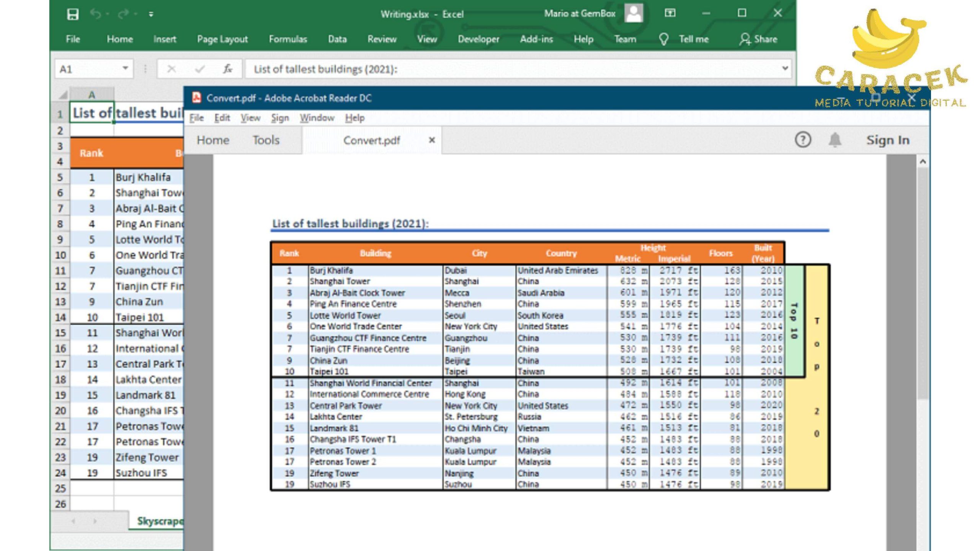The image size is (980, 551).
Task: Open the File tab in Excel
Action: pyautogui.click(x=73, y=39)
